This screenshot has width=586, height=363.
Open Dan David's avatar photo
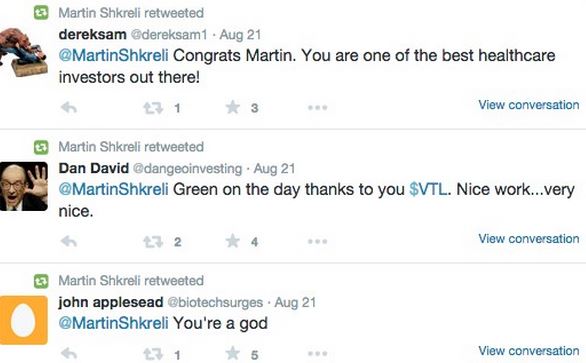click(24, 186)
